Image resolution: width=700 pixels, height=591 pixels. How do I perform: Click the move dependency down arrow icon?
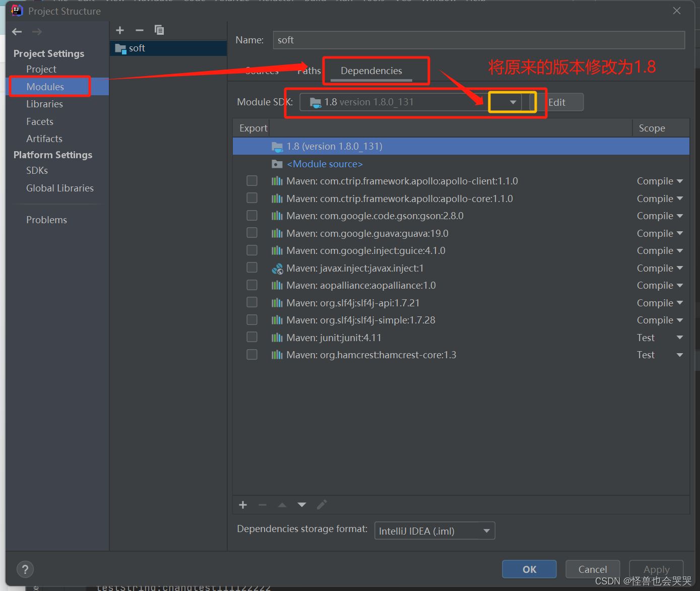click(x=301, y=504)
